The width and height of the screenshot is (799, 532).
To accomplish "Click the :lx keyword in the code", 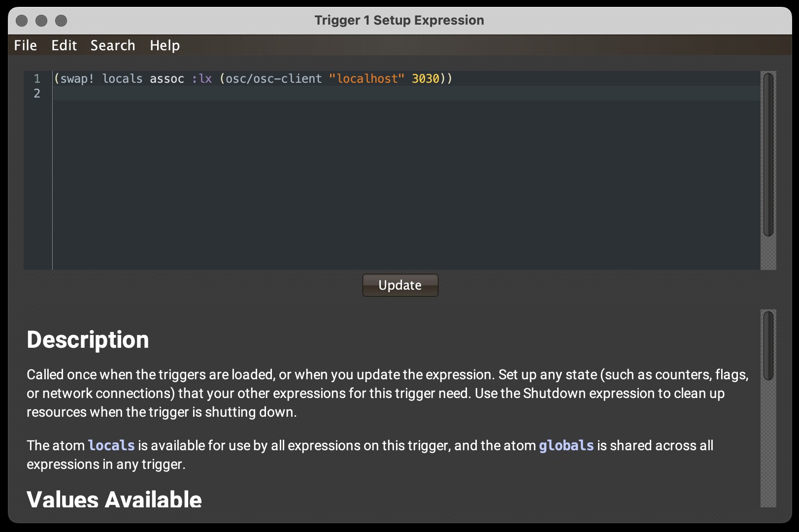I will pos(202,79).
